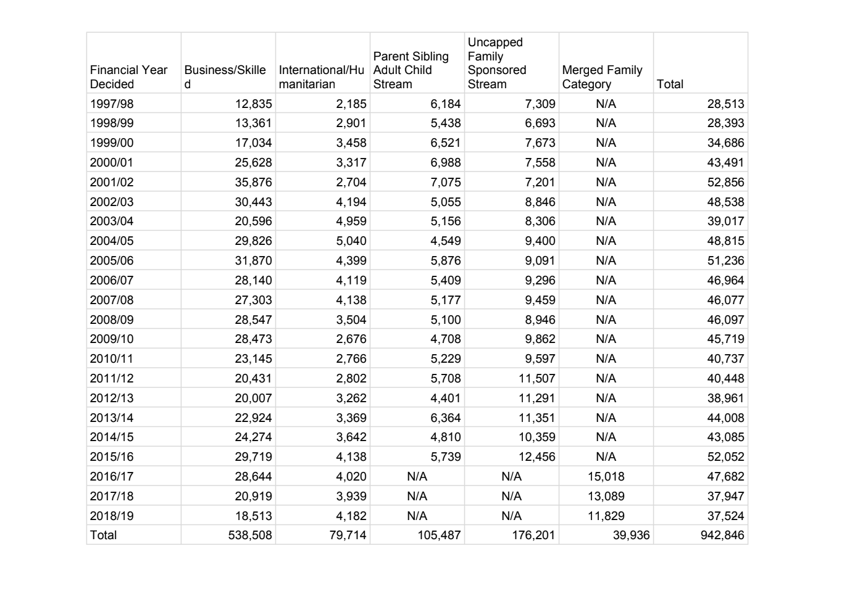Select the 2004/05 humanitarian value 5,040
The height and width of the screenshot is (591, 868).
351,241
